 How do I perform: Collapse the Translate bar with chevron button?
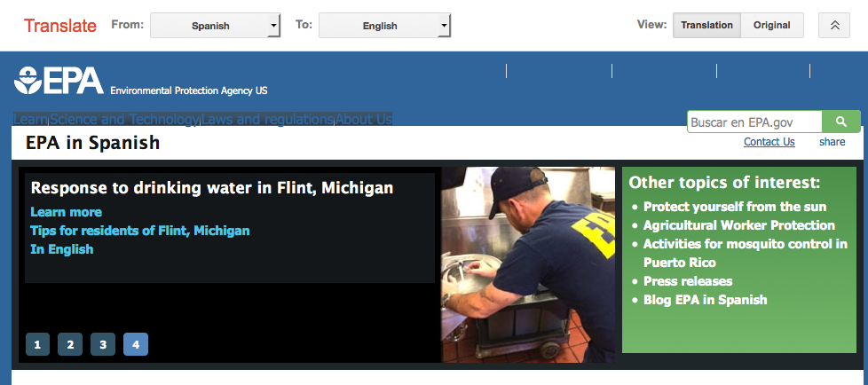pos(834,26)
